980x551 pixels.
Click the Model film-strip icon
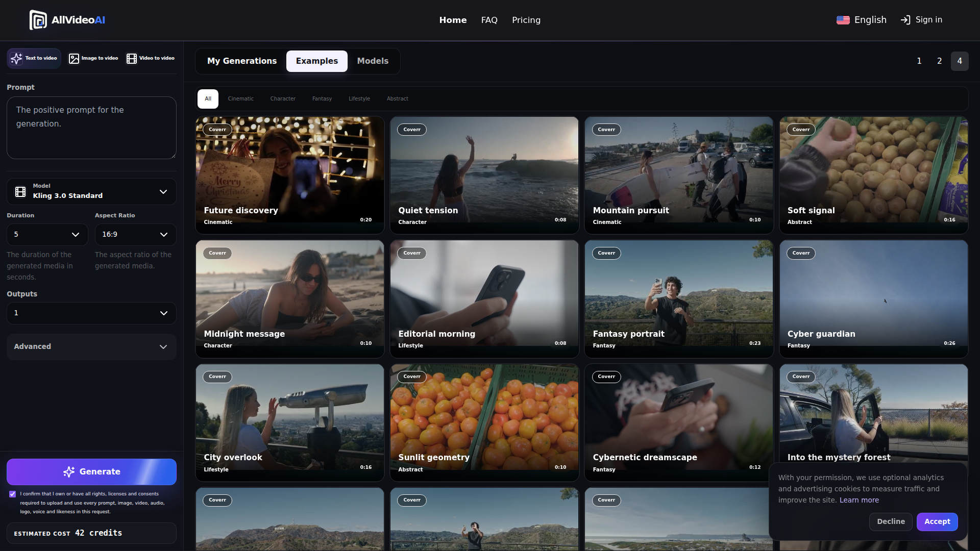coord(20,192)
